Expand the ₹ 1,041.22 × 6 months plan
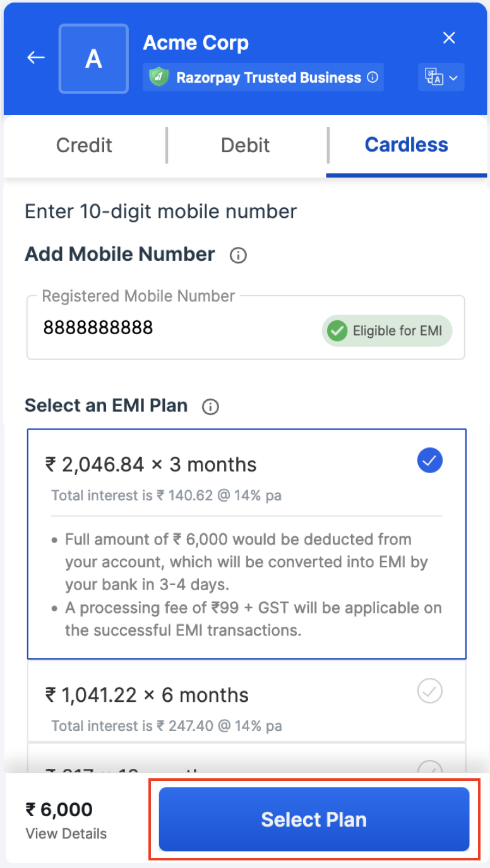The image size is (490, 868). point(147,696)
